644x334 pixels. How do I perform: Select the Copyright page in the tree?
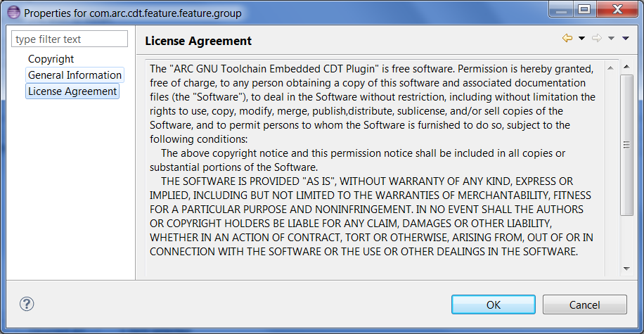point(51,59)
